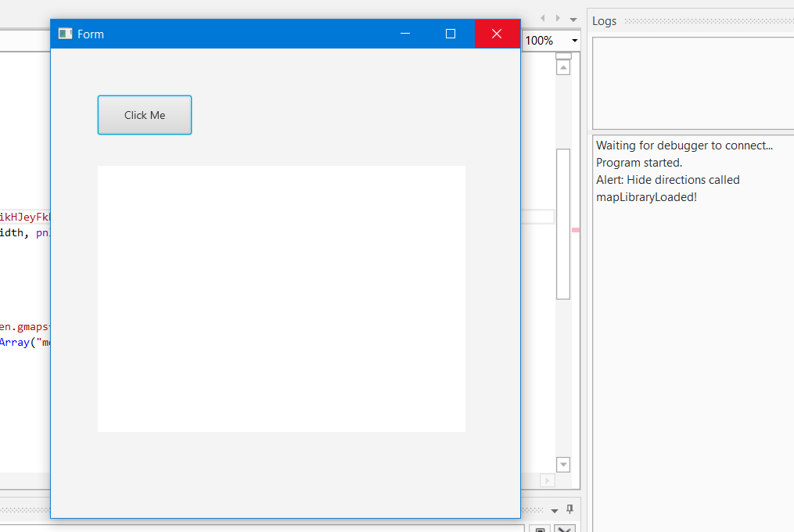Screen dimensions: 794x532
Task: Navigate to next tab with right arrow
Action: [558, 18]
